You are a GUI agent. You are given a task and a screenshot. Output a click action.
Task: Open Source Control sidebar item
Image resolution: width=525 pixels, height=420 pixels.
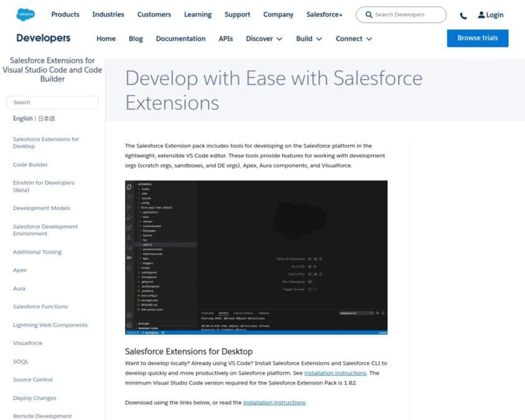tap(33, 380)
